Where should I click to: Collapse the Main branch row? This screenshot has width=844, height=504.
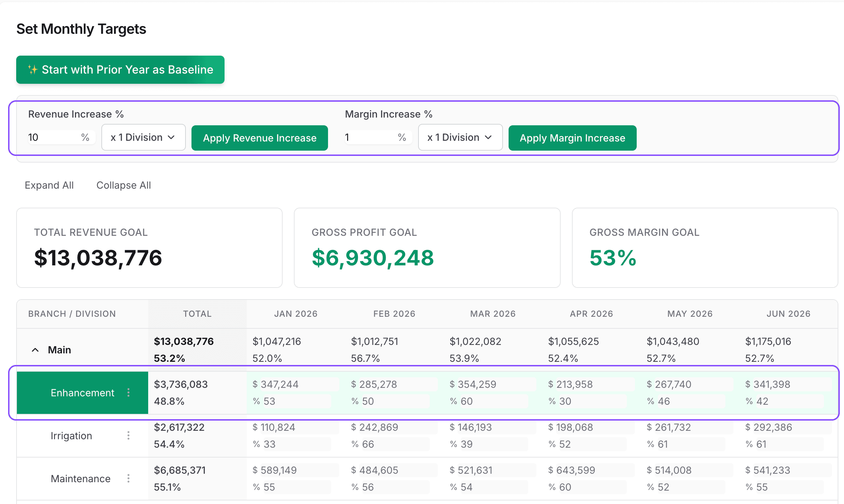click(x=35, y=349)
